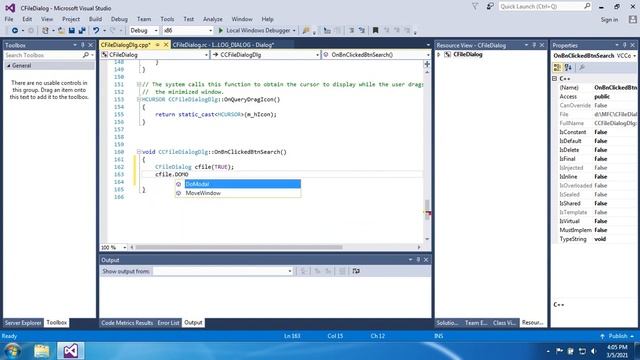Click the comment selection toolbar icon
The image size is (640, 360).
tap(351, 31)
